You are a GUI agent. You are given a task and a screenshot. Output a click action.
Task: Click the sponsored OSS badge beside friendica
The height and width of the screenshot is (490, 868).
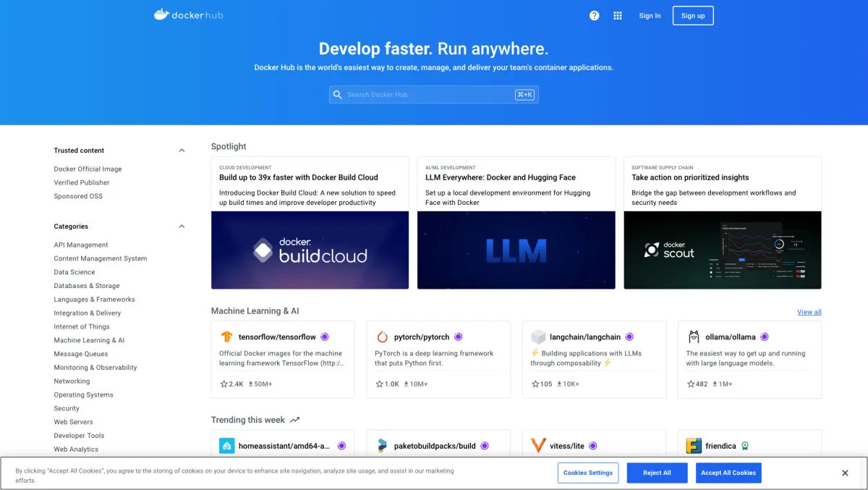744,447
